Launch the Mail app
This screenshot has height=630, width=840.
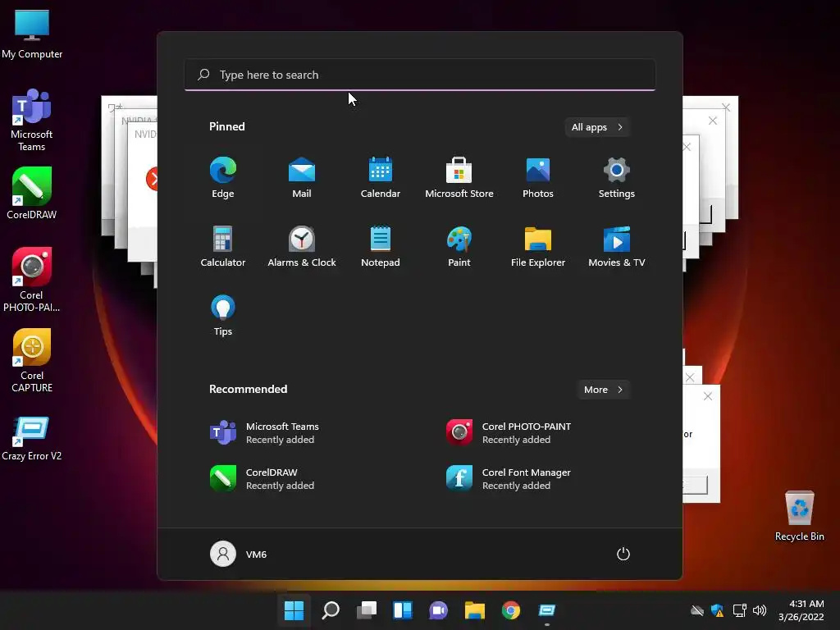point(302,177)
